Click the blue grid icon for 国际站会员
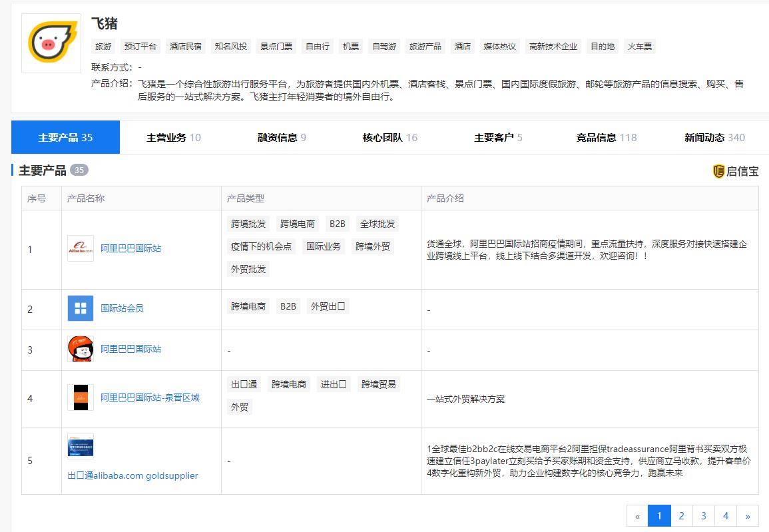The image size is (769, 532). tap(81, 308)
